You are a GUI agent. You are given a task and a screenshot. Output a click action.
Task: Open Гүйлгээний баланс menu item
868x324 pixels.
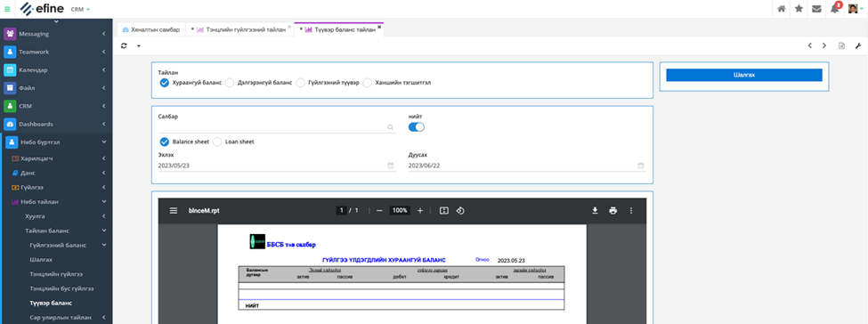click(58, 245)
